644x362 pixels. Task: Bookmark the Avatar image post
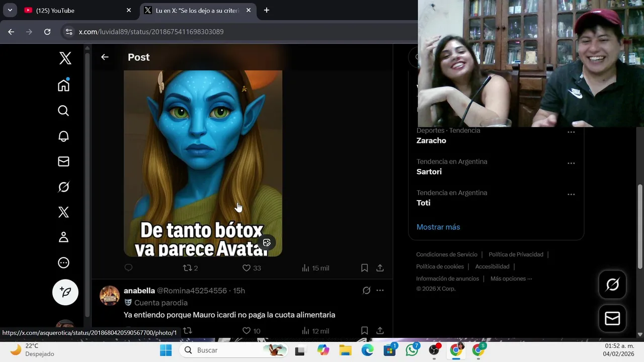point(364,268)
